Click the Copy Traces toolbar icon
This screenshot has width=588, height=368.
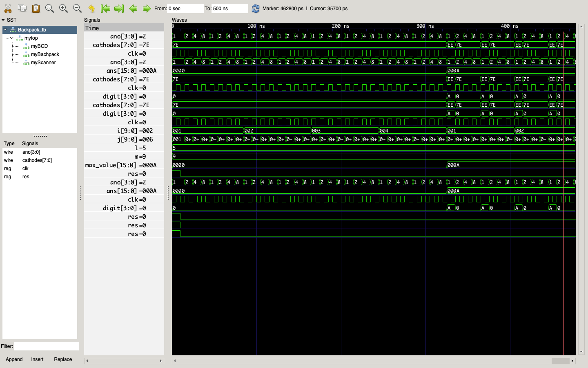22,8
